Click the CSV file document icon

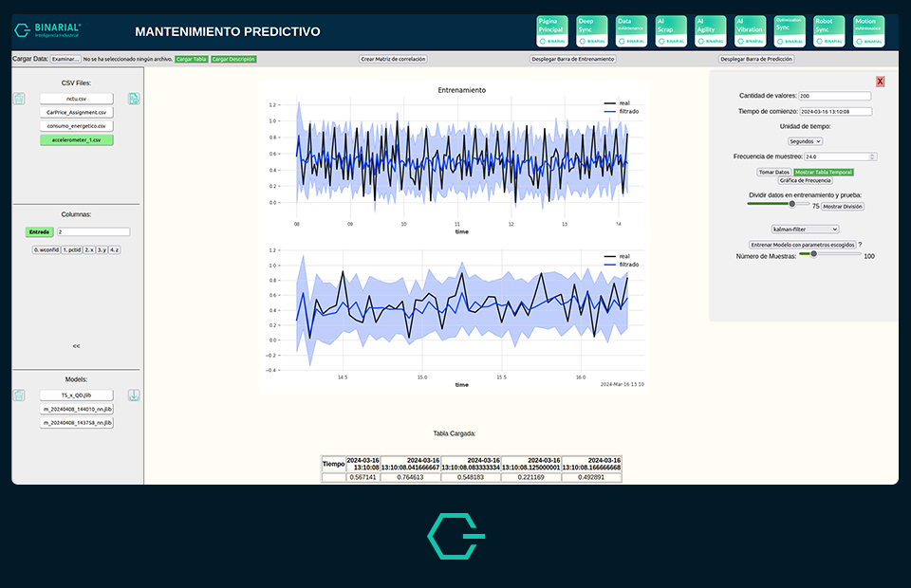(134, 99)
